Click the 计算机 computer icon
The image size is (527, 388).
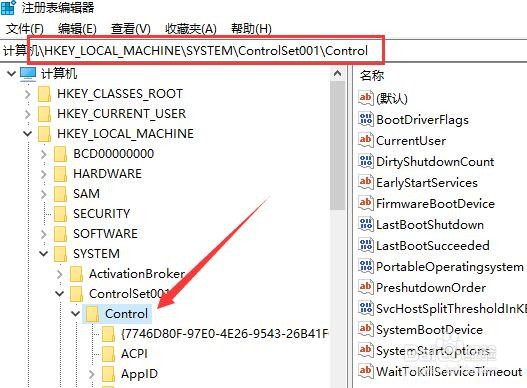[x=28, y=74]
